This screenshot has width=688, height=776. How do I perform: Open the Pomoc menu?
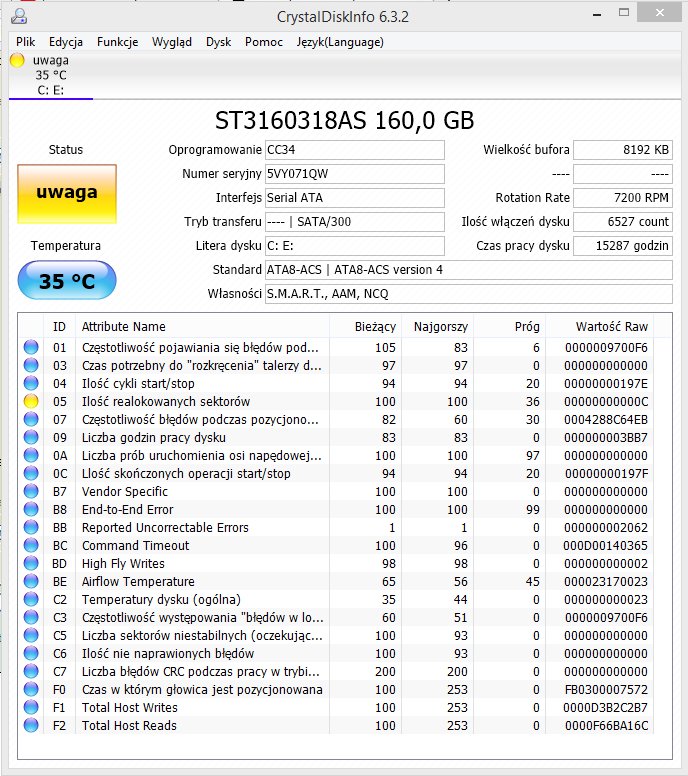click(x=264, y=42)
